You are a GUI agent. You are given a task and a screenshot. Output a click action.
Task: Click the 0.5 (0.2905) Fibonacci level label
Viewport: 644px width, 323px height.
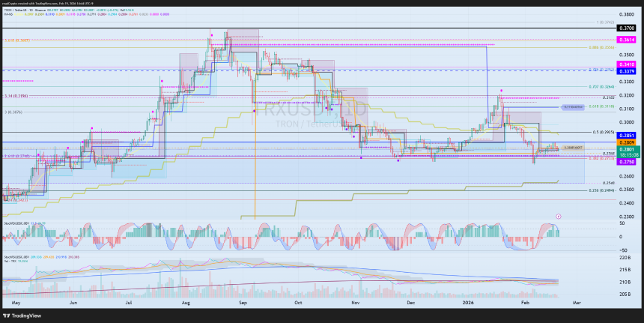click(604, 133)
